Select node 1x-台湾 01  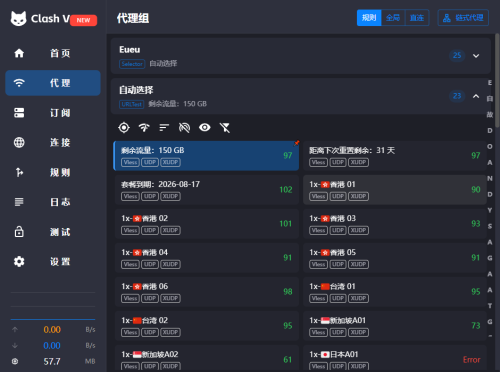tap(395, 292)
